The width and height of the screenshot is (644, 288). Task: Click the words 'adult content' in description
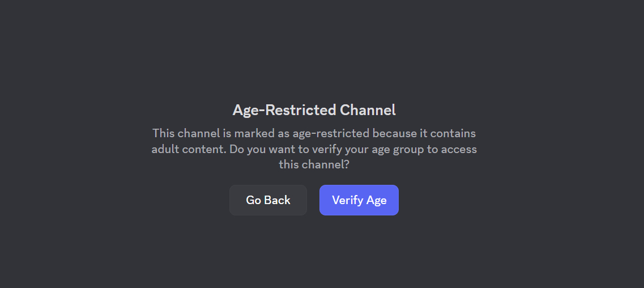pos(189,149)
